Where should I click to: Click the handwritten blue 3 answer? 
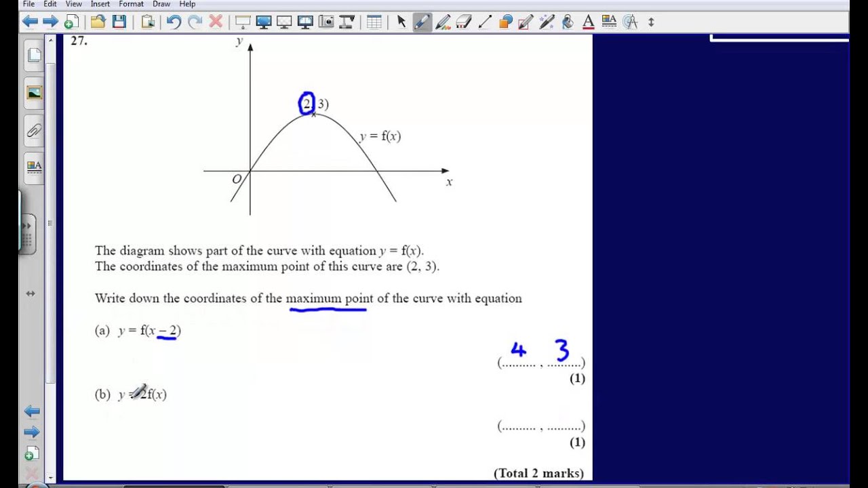point(561,350)
